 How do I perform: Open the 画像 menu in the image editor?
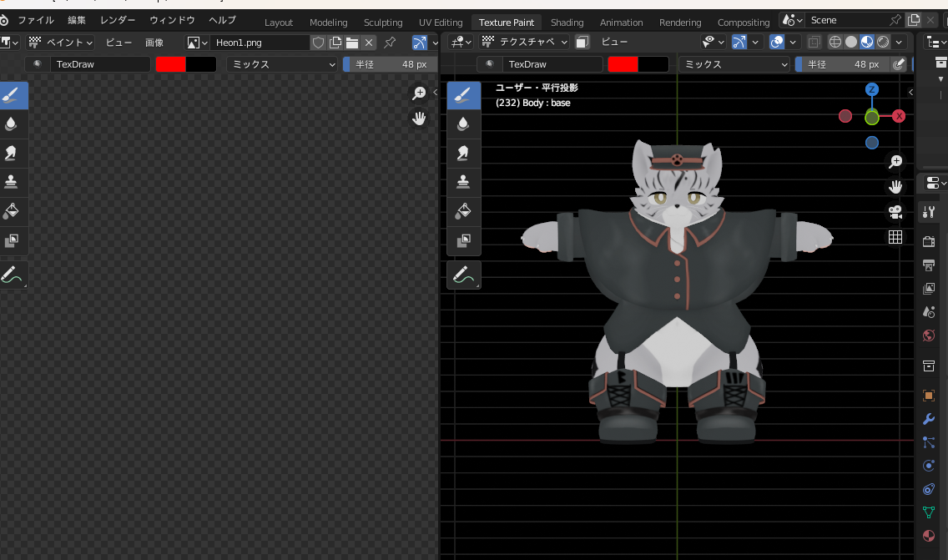154,43
